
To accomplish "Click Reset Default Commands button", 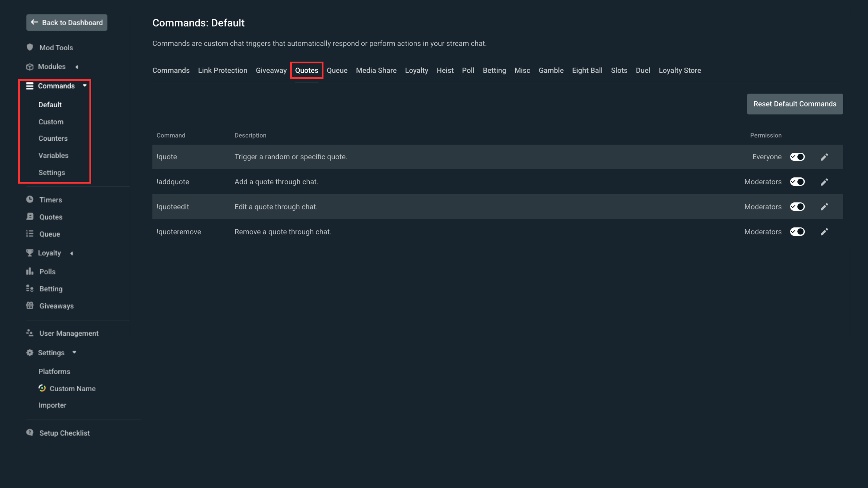I will point(795,104).
